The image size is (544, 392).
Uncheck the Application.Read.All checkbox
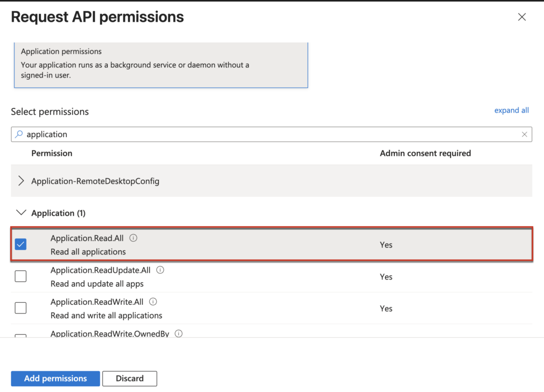tap(21, 244)
